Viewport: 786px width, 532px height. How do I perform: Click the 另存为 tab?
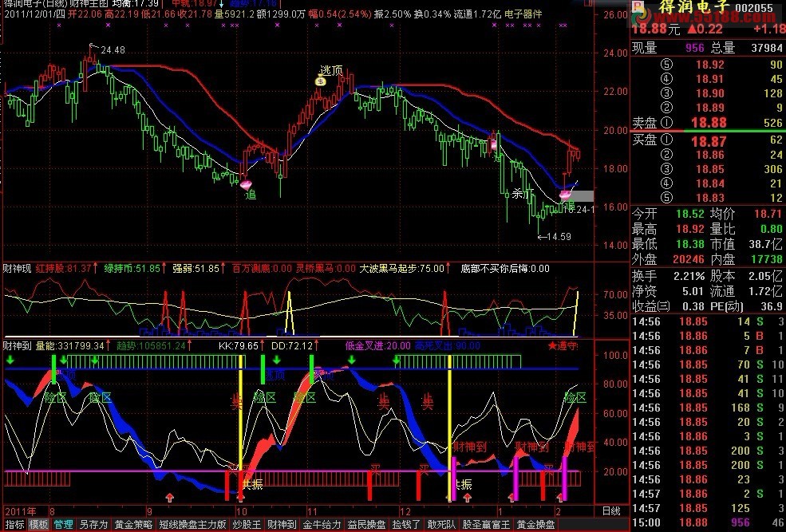pos(93,525)
